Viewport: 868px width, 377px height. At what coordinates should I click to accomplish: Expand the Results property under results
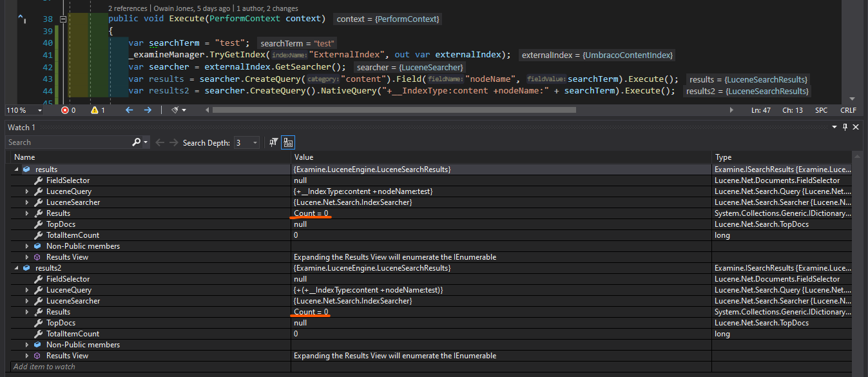point(27,213)
